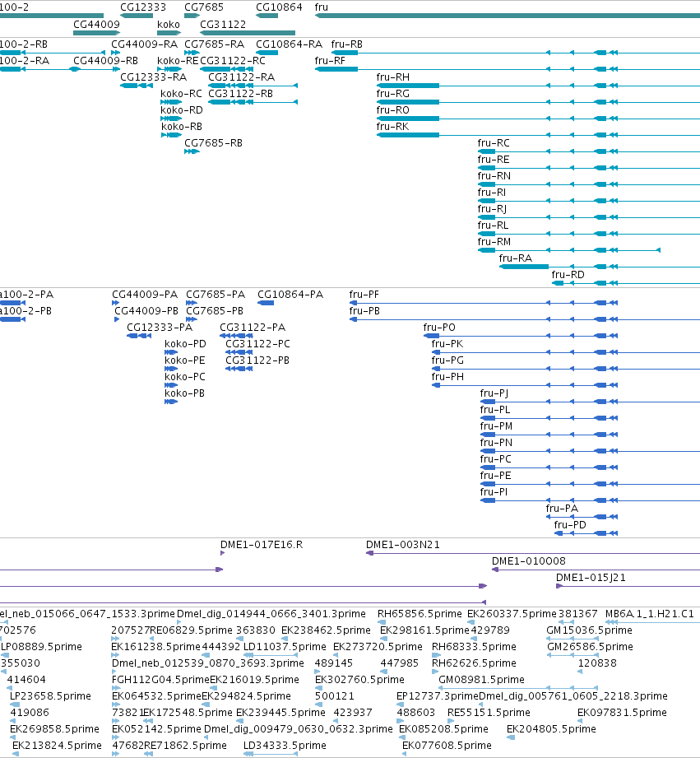Select the DME1-017E16.R clone label
The image size is (700, 758).
262,545
